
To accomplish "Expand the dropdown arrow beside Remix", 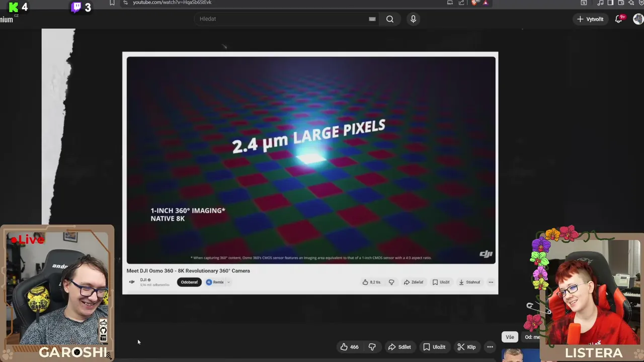I will [x=228, y=282].
